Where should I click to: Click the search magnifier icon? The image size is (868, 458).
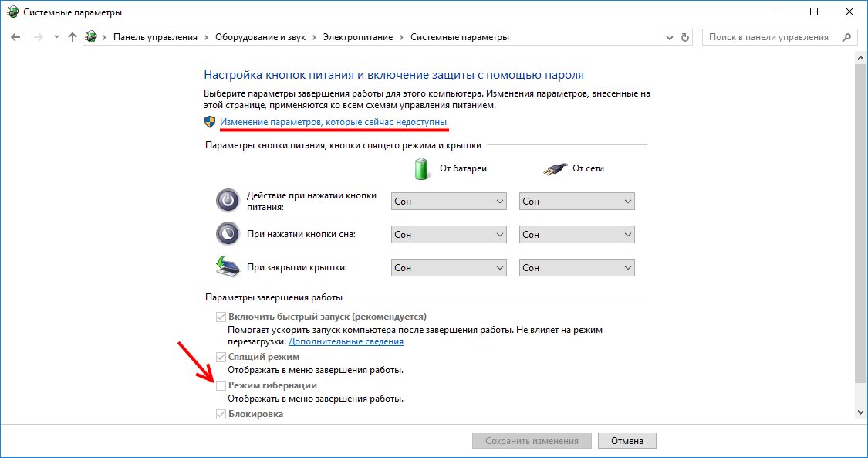(846, 37)
